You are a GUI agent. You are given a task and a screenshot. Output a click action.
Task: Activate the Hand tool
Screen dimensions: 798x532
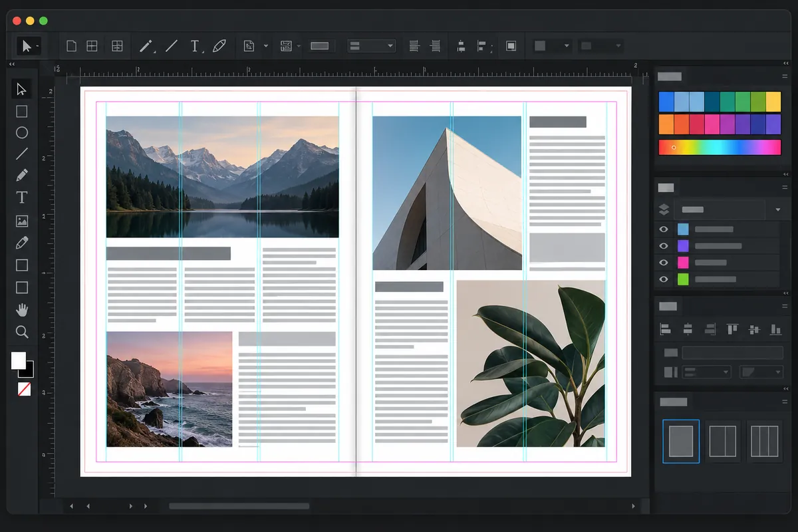[x=22, y=309]
